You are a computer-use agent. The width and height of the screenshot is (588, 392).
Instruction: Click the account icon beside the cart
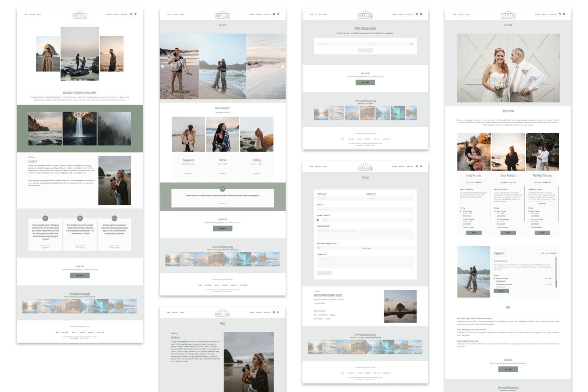coord(131,14)
